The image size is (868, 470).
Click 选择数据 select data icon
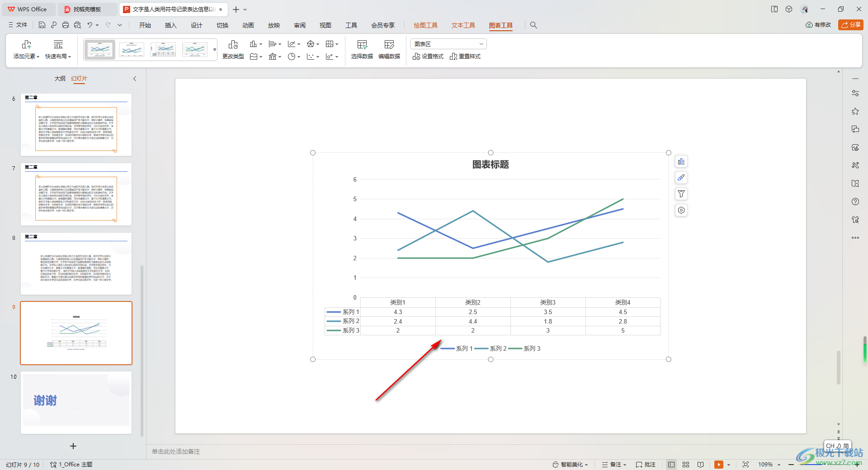tap(362, 50)
